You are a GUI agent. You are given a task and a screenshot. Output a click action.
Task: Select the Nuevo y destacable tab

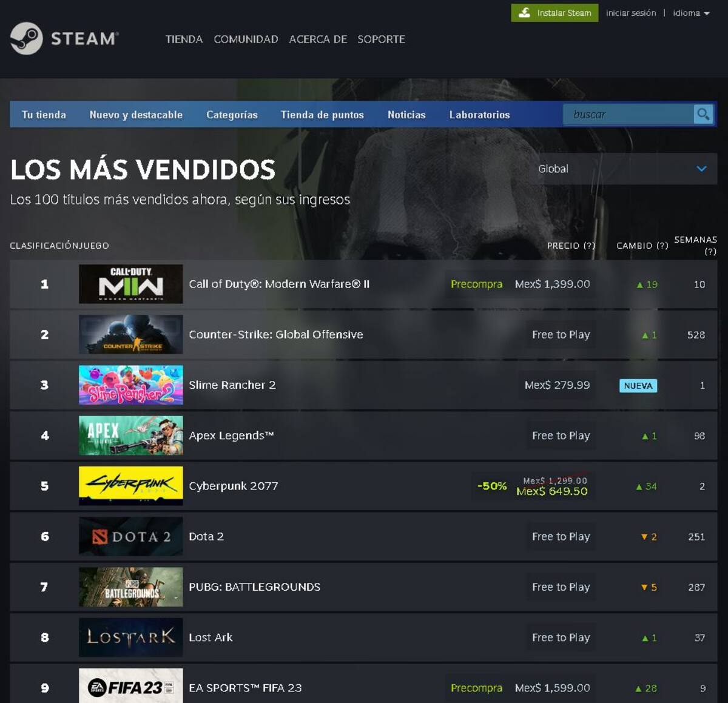click(136, 115)
